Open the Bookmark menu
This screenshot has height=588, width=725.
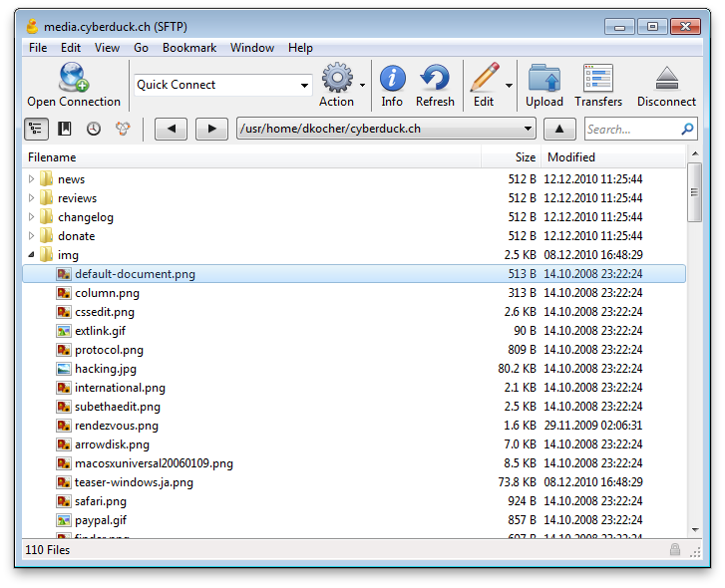tap(189, 48)
